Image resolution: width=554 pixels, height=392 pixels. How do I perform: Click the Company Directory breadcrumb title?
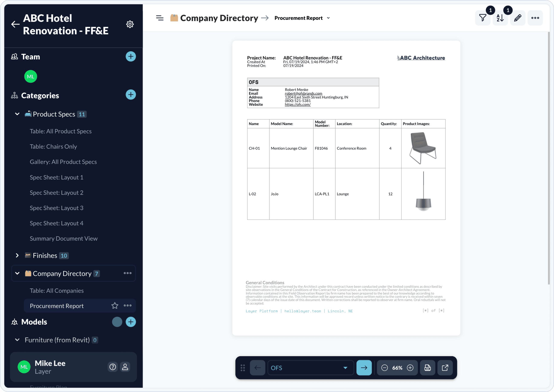(219, 18)
